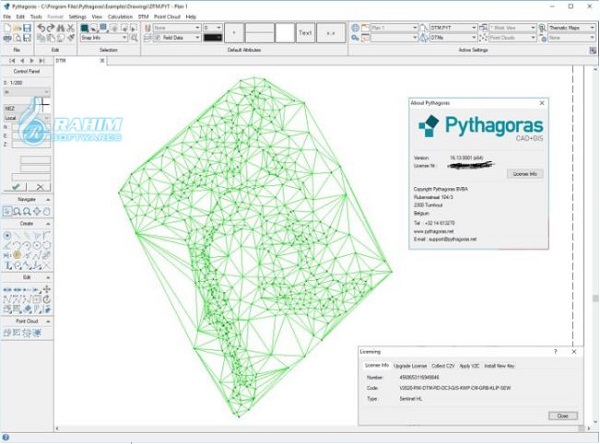Click the key icon in Active Settings

click(355, 38)
